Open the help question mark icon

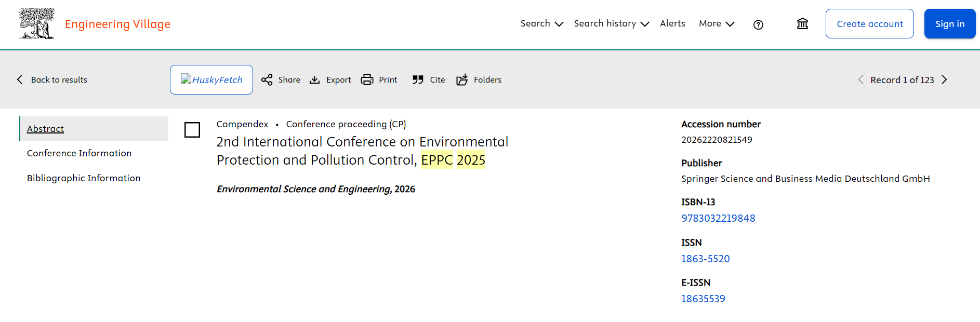coord(758,24)
